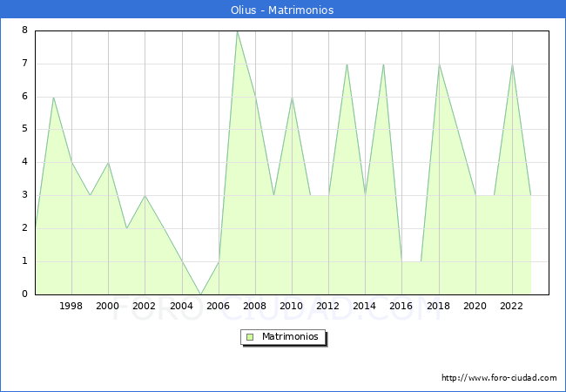
Task: Click the y-axis label 7
Action: click(x=24, y=64)
